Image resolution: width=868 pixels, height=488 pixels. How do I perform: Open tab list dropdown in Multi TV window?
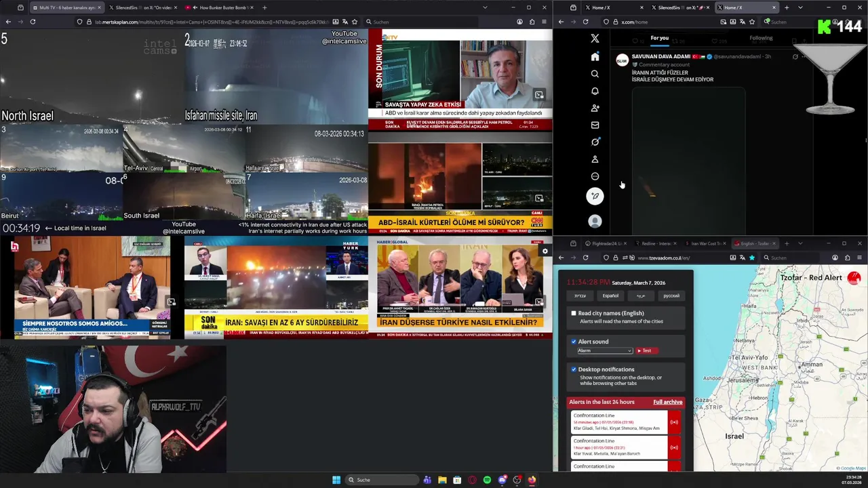(485, 7)
